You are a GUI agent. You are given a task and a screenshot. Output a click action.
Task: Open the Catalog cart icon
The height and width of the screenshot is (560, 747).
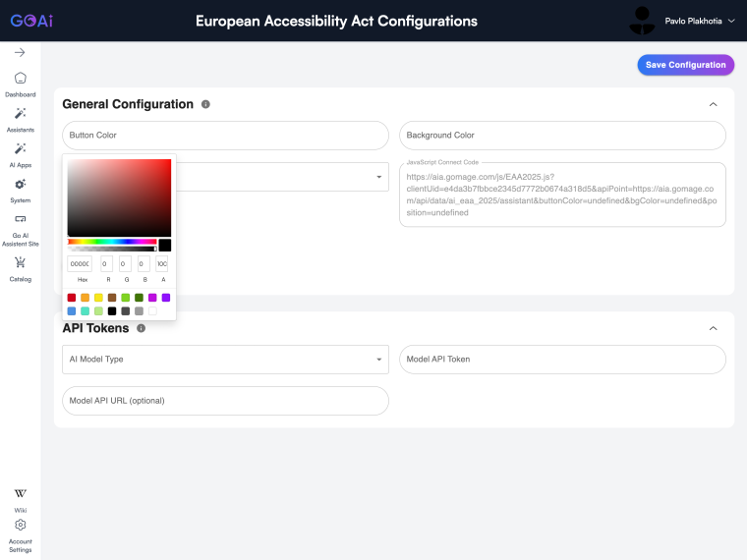tap(20, 262)
